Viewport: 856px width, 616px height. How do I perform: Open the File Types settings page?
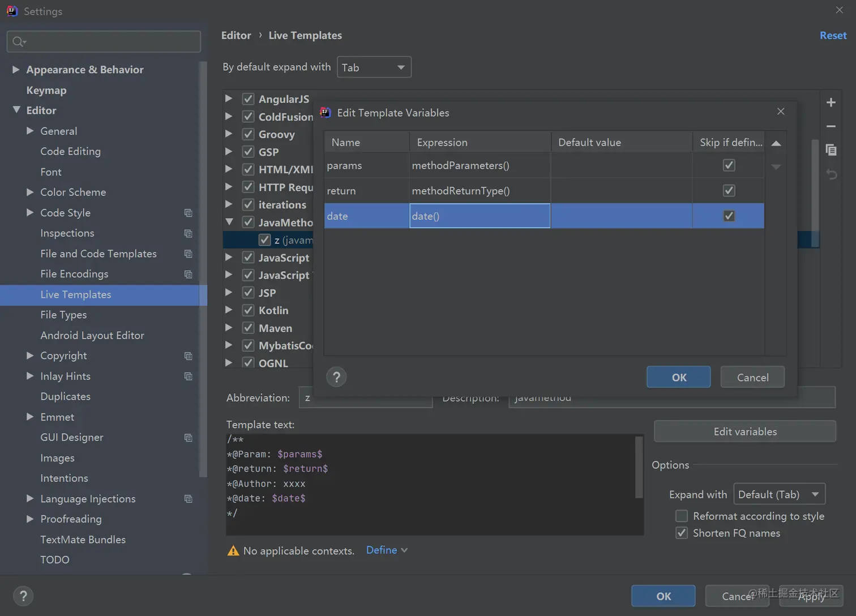[x=63, y=315]
